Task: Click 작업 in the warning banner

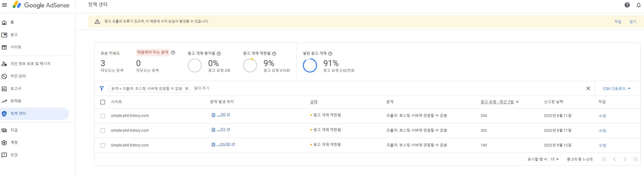Action: 618,22
